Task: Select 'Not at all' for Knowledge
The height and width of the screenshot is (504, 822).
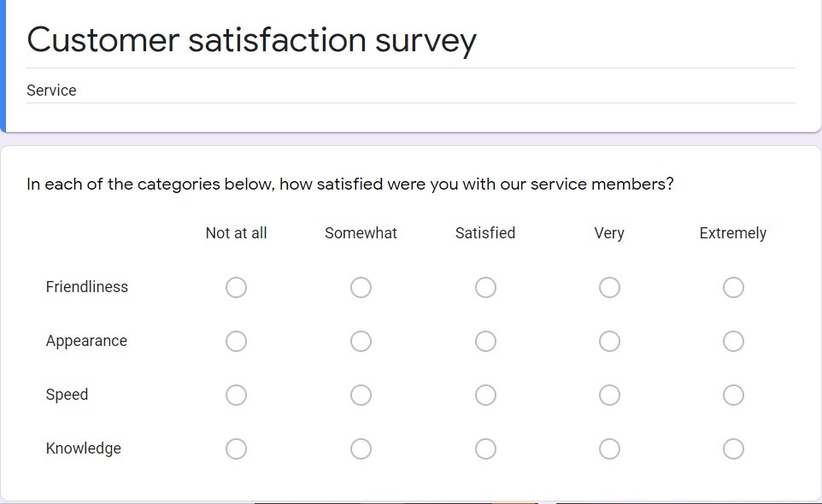Action: [237, 449]
